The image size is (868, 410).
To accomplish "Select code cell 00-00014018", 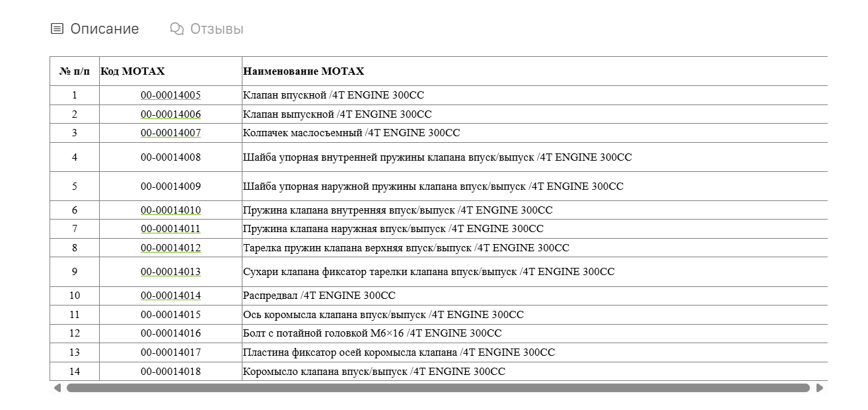I will tap(170, 372).
